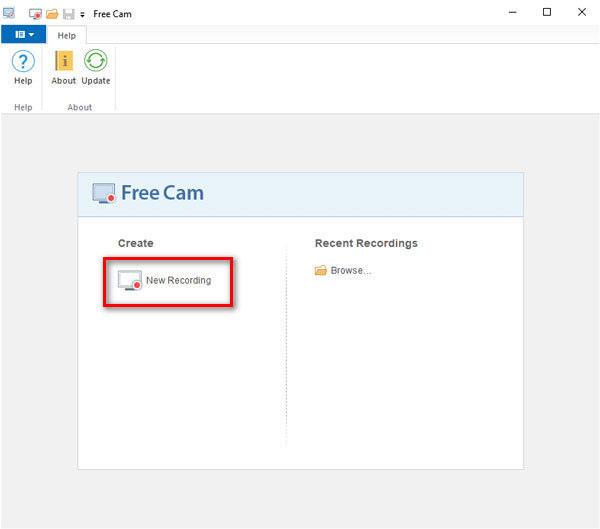Close the Free Cam window
The image size is (600, 529).
[x=582, y=12]
